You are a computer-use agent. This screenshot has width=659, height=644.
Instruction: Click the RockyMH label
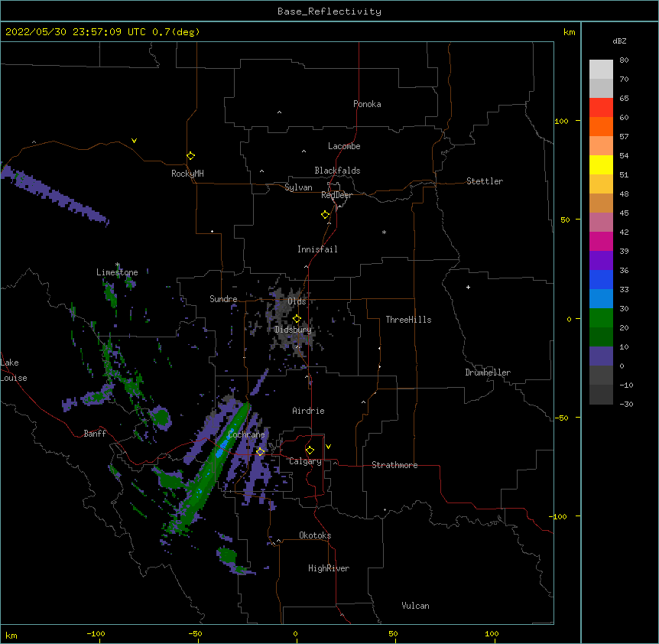187,174
